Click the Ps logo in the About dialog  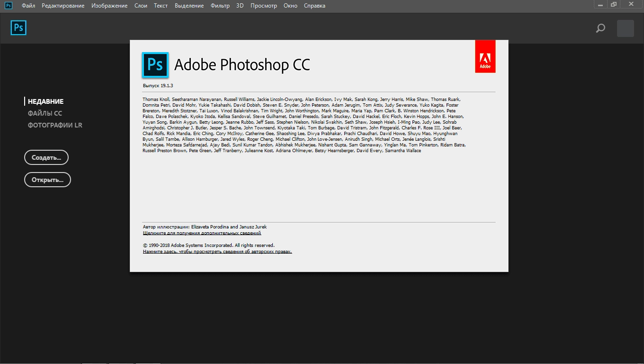(155, 65)
